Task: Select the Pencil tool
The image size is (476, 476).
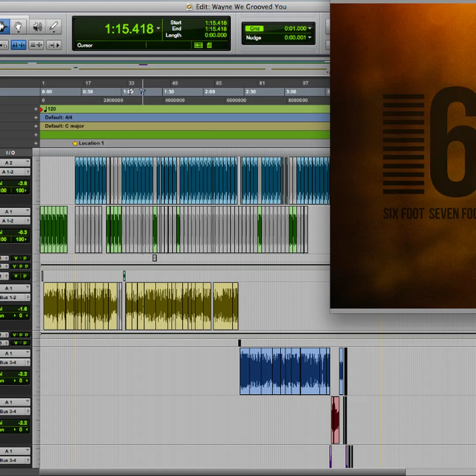Action: 54,26
